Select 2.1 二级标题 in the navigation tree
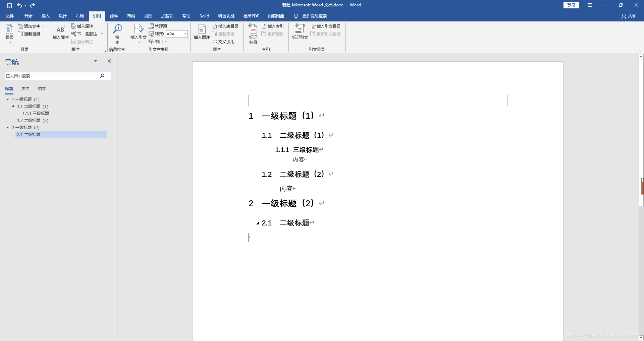644x341 pixels. 61,135
